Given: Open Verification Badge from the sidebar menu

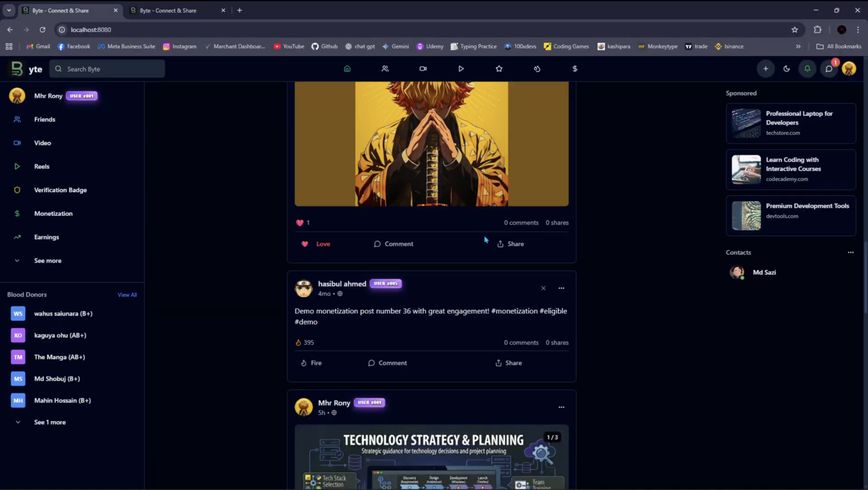Looking at the screenshot, I should pyautogui.click(x=61, y=190).
